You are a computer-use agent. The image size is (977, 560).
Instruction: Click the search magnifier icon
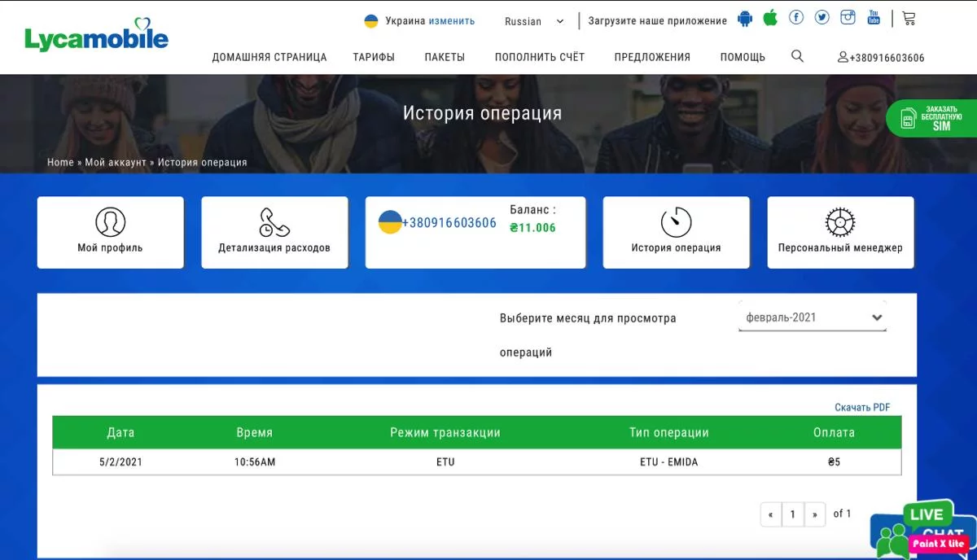coord(797,56)
